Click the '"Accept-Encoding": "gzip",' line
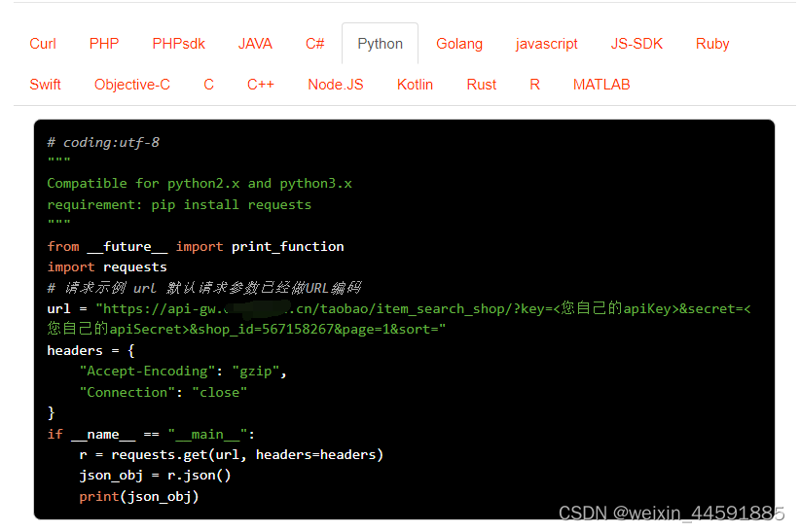 [x=183, y=372]
